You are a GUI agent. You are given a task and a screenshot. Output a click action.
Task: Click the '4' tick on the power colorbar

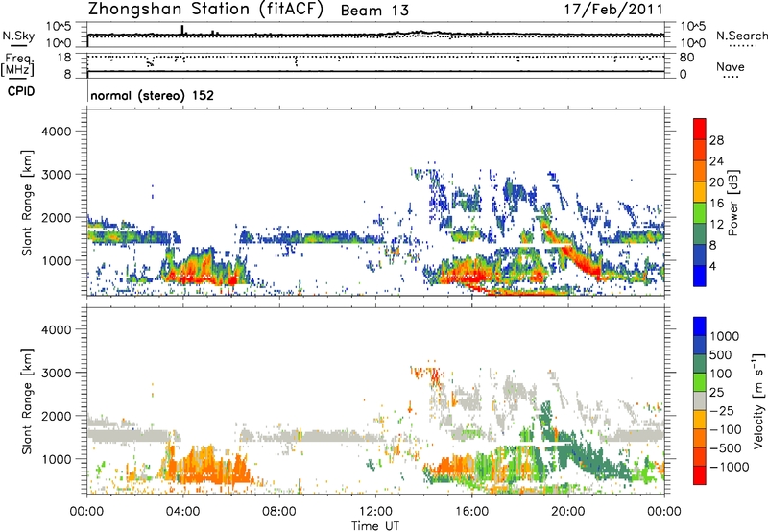tap(712, 267)
